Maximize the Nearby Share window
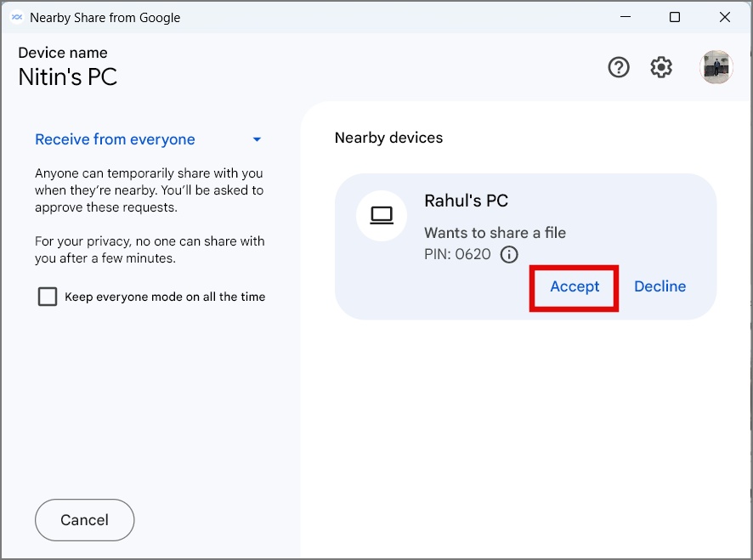 (x=674, y=17)
